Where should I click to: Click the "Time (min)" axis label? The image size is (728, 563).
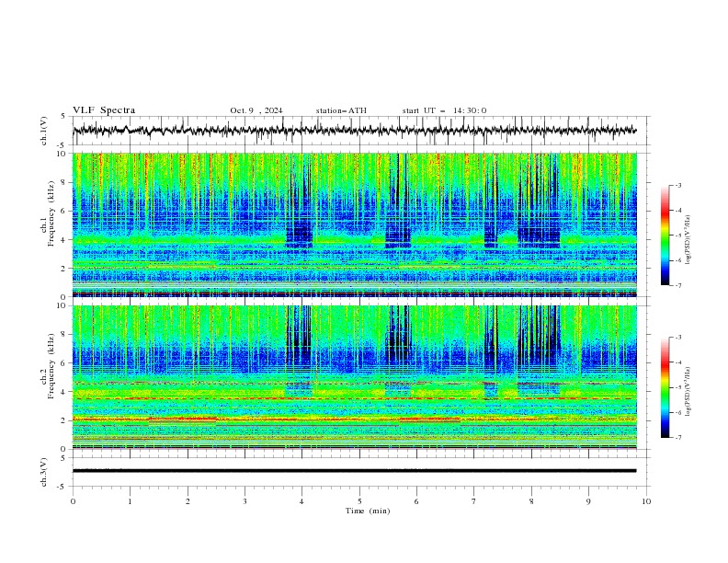click(x=368, y=511)
